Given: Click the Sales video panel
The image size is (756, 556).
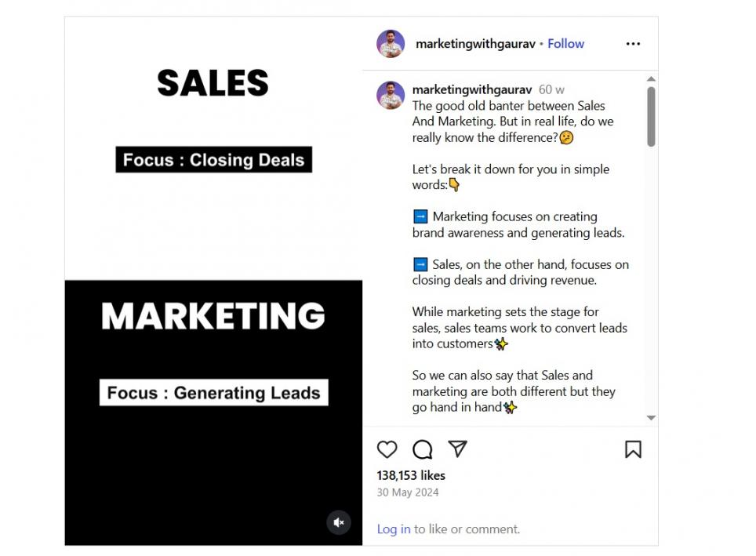Looking at the screenshot, I should coord(213,149).
